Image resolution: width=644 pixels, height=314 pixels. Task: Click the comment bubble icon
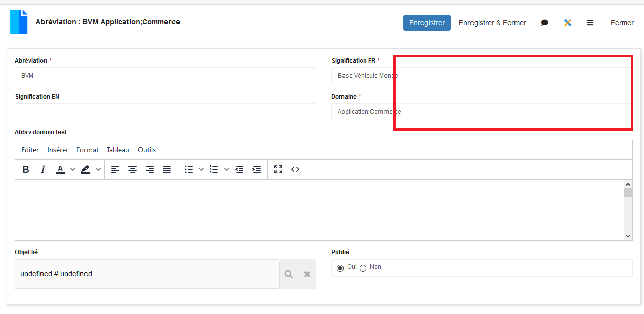tap(544, 23)
